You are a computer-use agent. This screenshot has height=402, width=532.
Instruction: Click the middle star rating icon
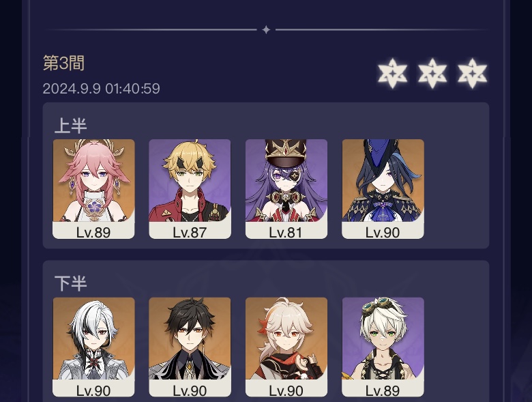(432, 73)
